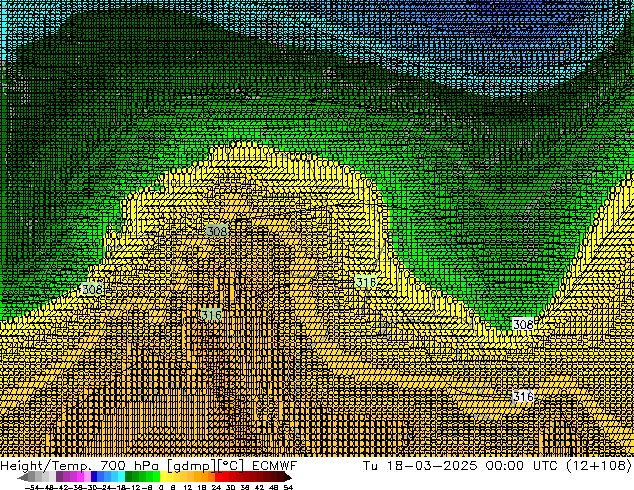Image resolution: width=634 pixels, height=490 pixels.
Task: Click the '-54' legend tick label
Action: click(32, 487)
